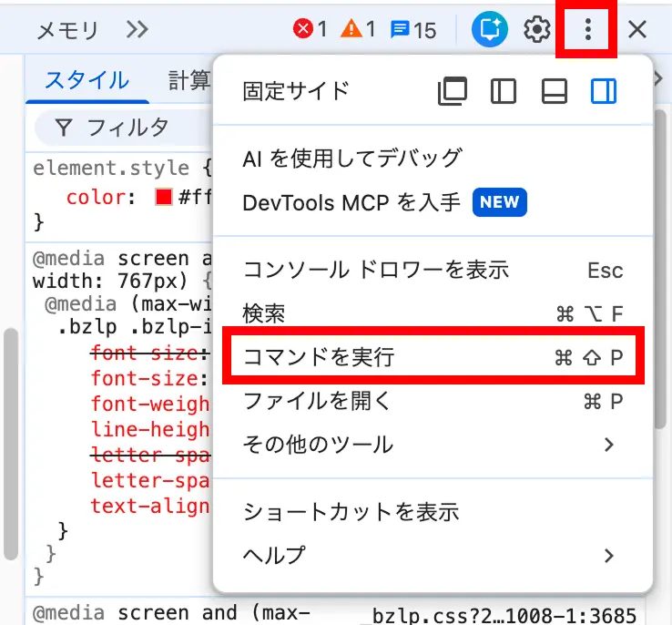Select 検索 menu item
The width and height of the screenshot is (672, 625).
[x=433, y=313]
